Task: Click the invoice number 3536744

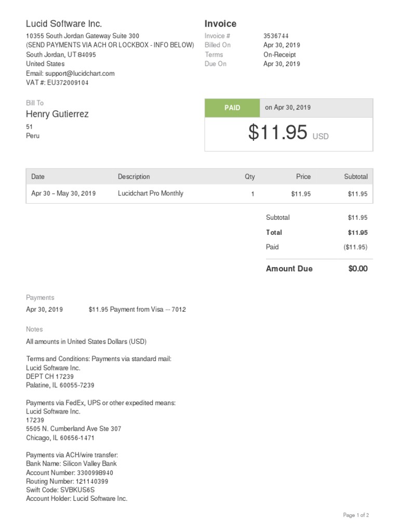Action: click(276, 36)
